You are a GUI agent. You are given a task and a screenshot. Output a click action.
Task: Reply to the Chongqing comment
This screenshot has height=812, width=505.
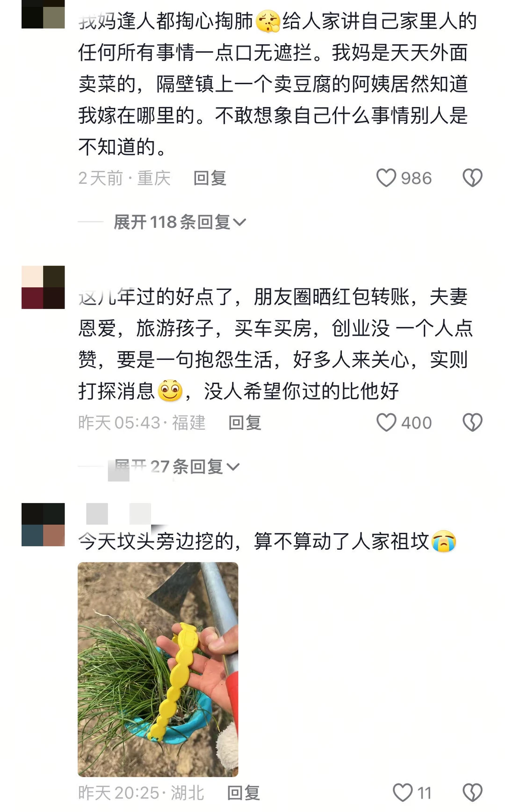(x=210, y=178)
